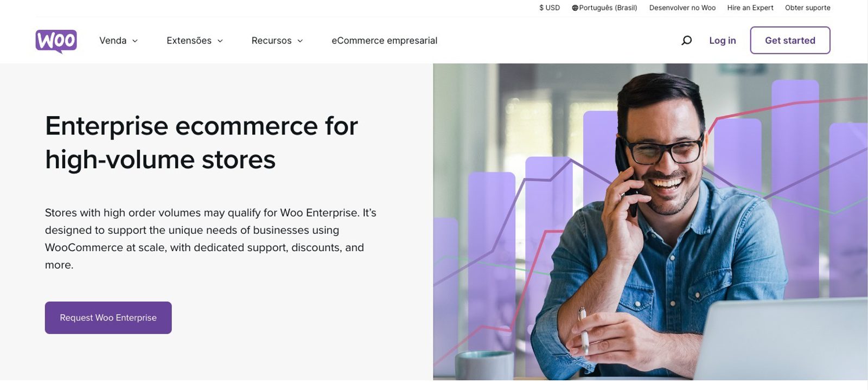Click the chevron arrow beside Extensões
The height and width of the screenshot is (390, 868).
(220, 41)
